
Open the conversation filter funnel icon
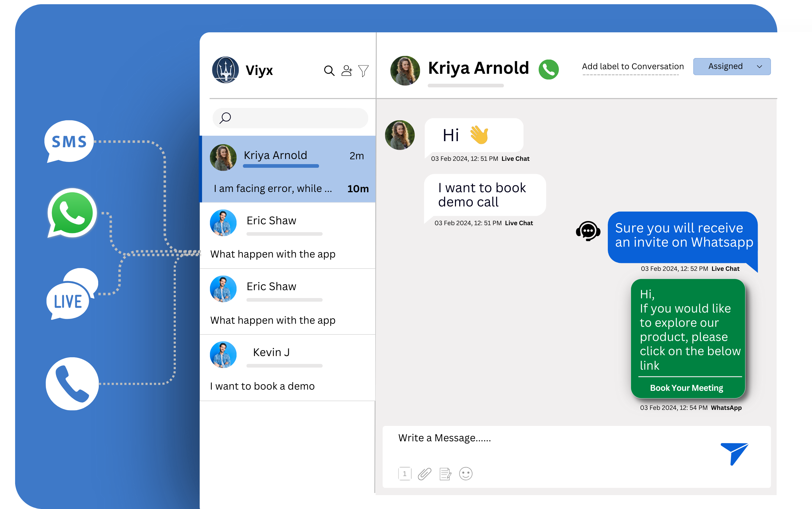point(363,71)
